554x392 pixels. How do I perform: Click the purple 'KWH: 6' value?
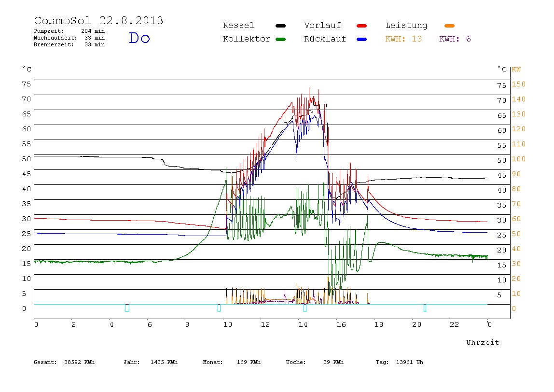tap(455, 39)
